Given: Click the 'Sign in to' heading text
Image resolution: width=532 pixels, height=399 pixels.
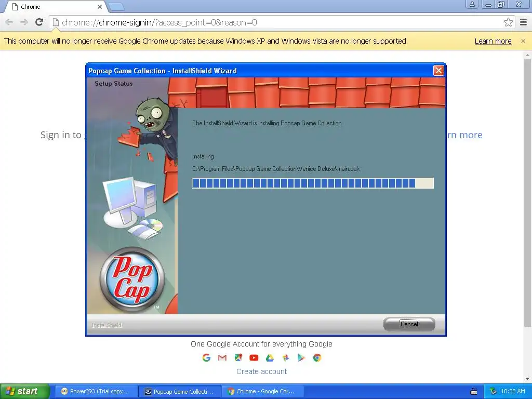Looking at the screenshot, I should tap(61, 135).
